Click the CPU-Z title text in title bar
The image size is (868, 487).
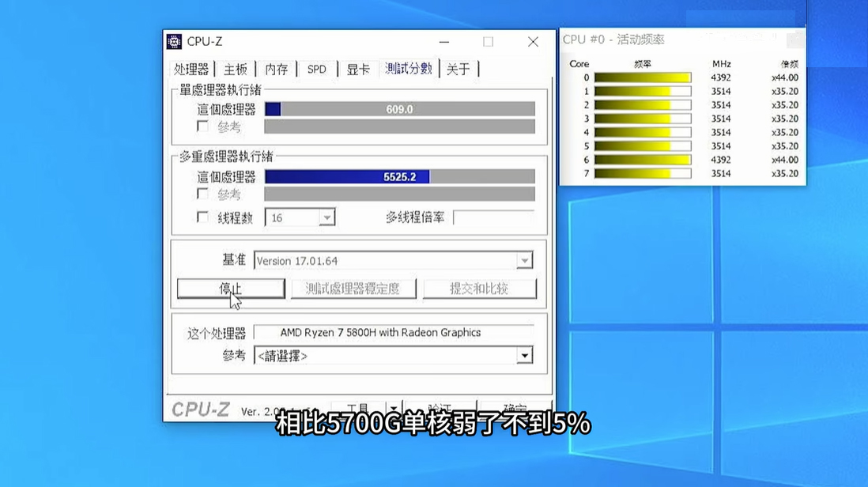[x=204, y=41]
